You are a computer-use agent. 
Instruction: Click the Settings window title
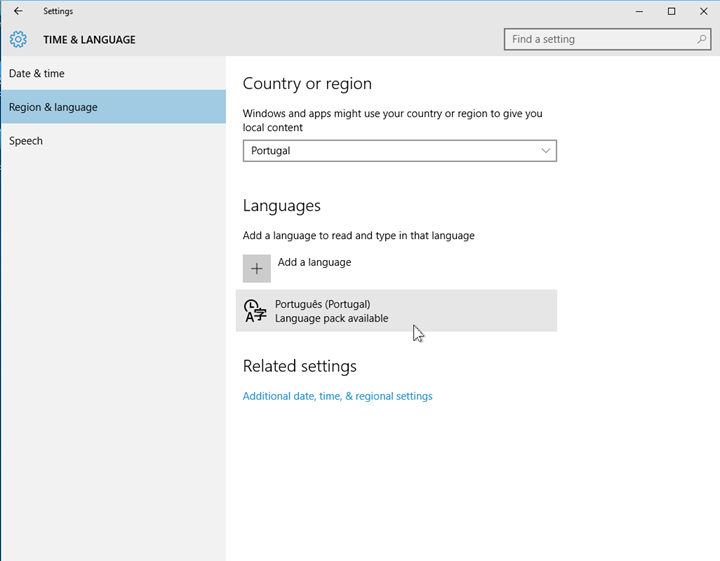click(58, 11)
